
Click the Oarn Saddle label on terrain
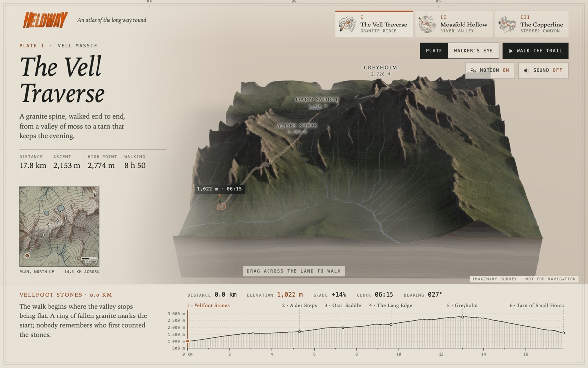pyautogui.click(x=318, y=102)
